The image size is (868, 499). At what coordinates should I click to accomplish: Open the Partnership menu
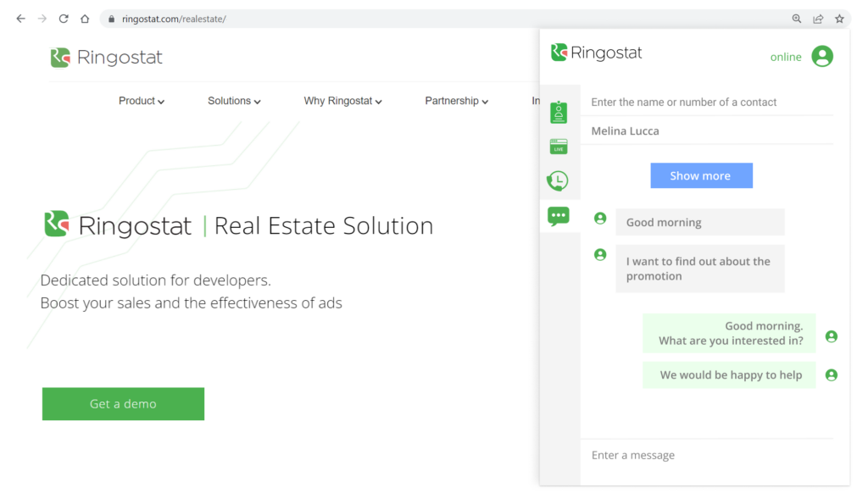pos(456,101)
